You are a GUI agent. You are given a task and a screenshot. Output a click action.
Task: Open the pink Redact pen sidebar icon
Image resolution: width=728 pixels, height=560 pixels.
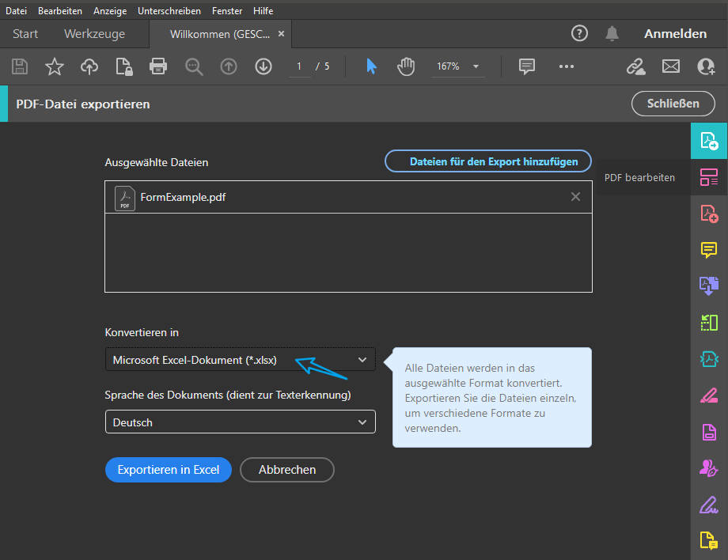[709, 395]
